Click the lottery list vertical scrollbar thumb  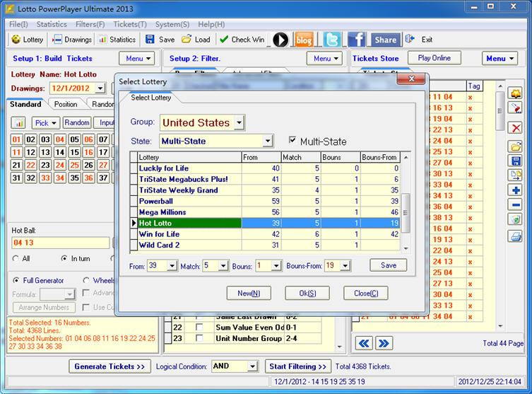(406, 213)
